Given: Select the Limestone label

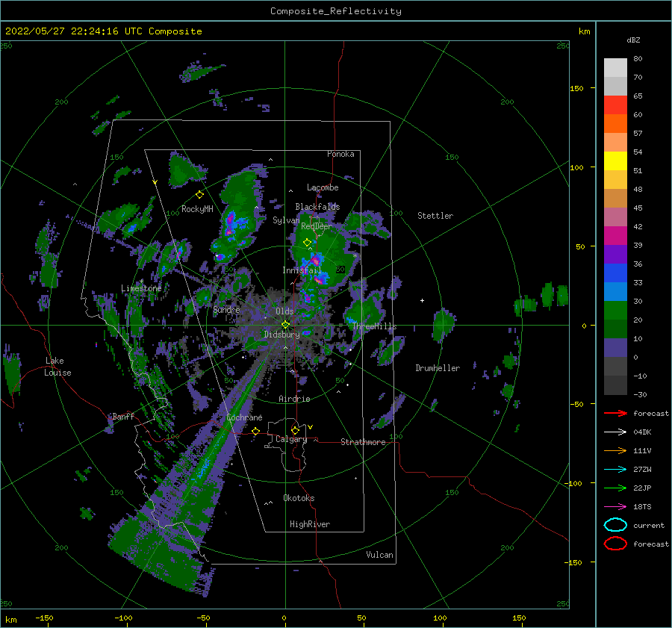Looking at the screenshot, I should 141,288.
